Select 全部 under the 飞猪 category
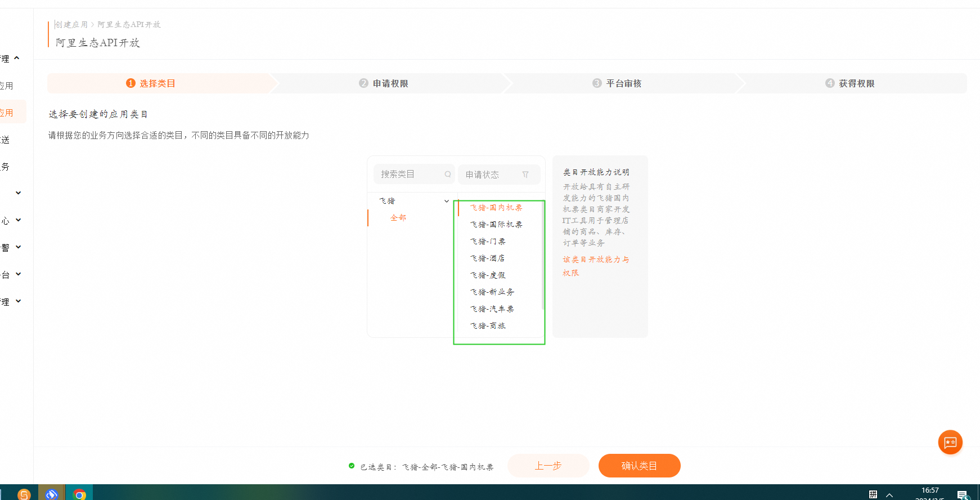The image size is (980, 500). 398,218
